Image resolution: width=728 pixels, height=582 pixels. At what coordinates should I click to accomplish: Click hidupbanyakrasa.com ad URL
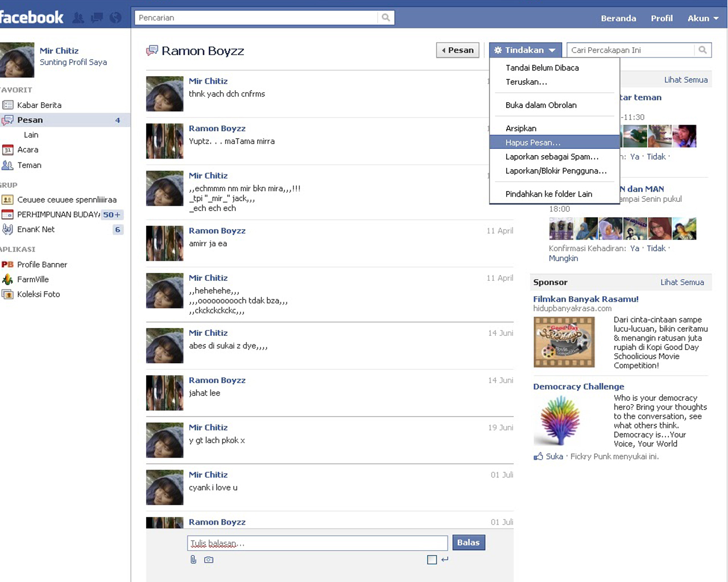[x=572, y=309]
